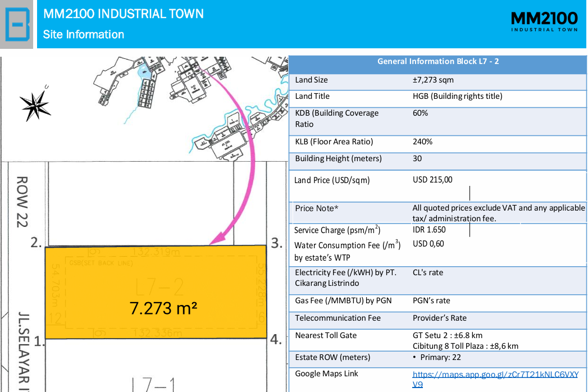Click the faint L7–2 lot label
The height and width of the screenshot is (392, 588).
pos(159,288)
